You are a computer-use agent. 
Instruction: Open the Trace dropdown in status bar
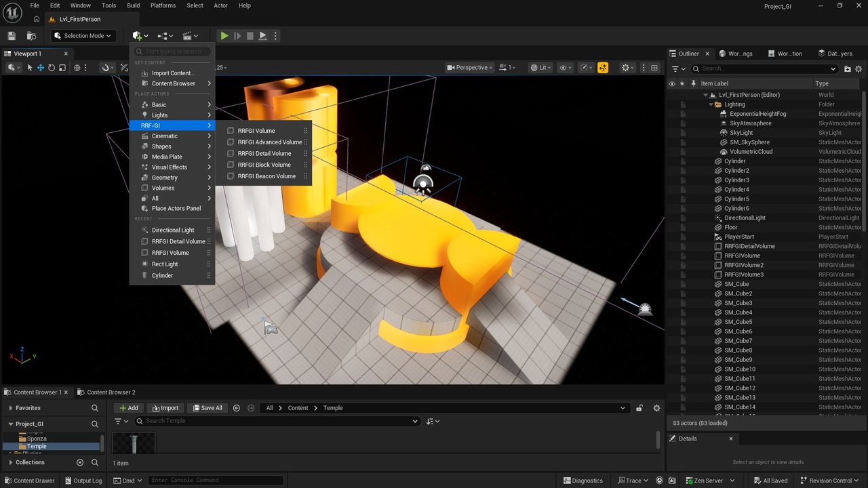(633, 481)
